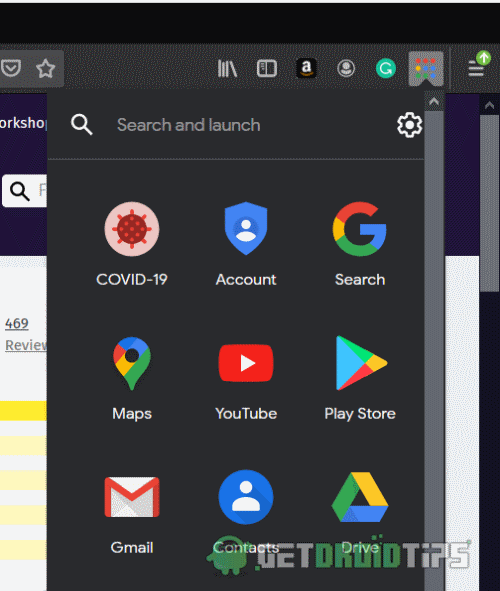Open Google Drive shortcut
The height and width of the screenshot is (591, 500).
pos(360,513)
